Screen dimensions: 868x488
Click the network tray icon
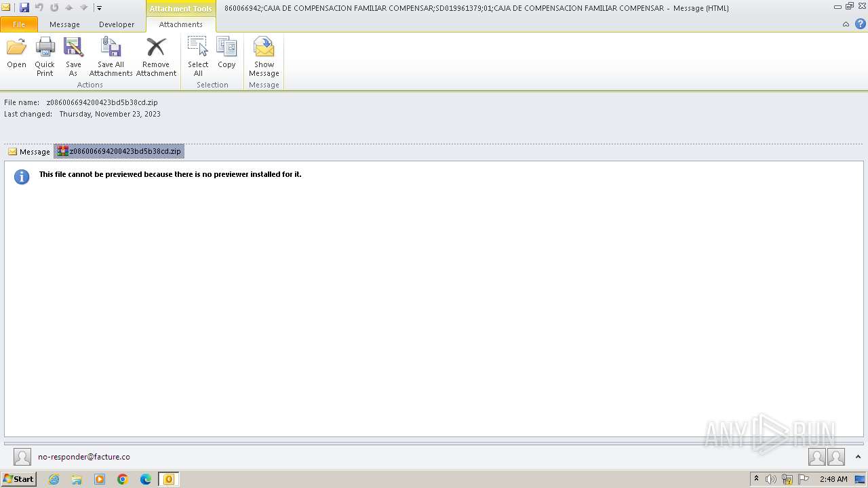(x=787, y=479)
